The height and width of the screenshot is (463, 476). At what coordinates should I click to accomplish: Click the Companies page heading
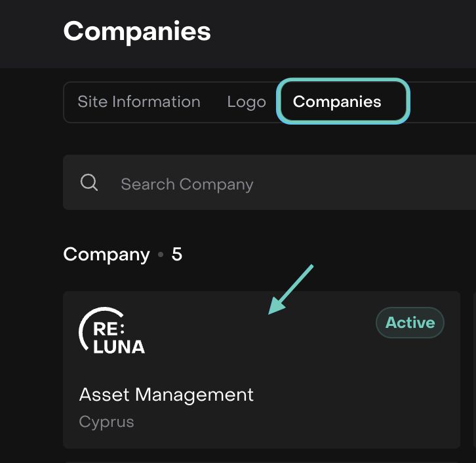click(137, 31)
